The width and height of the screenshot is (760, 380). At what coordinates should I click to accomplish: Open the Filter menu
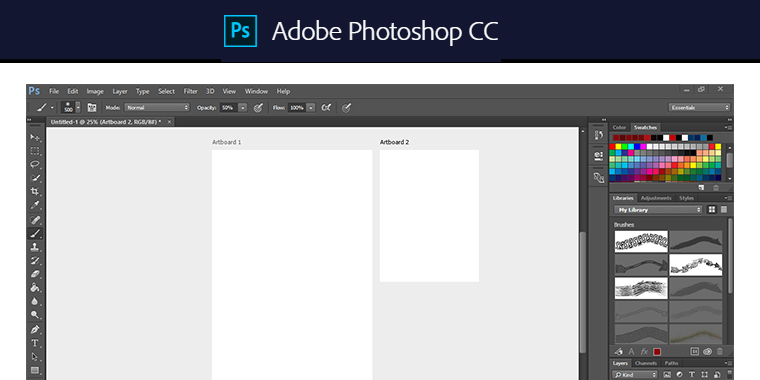190,91
